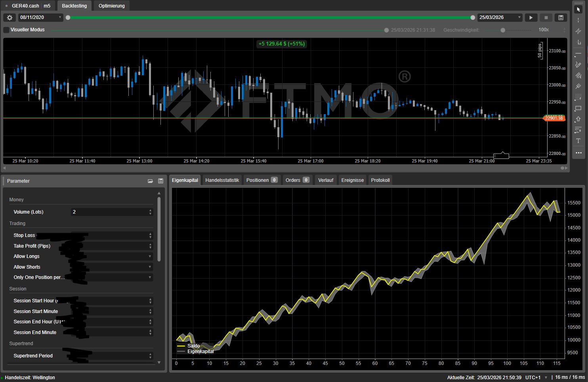The height and width of the screenshot is (382, 588).
Task: Click save icon in Parameter panel header
Action: 160,181
